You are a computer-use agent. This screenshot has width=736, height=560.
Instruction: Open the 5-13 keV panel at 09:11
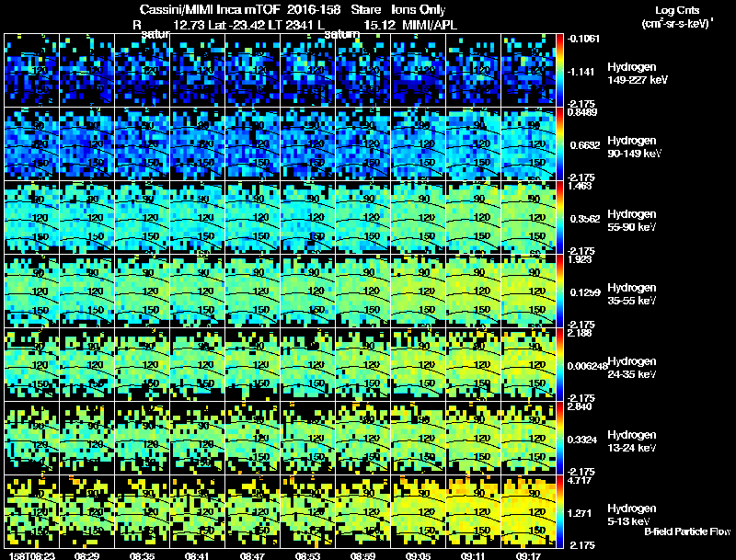[x=473, y=511]
